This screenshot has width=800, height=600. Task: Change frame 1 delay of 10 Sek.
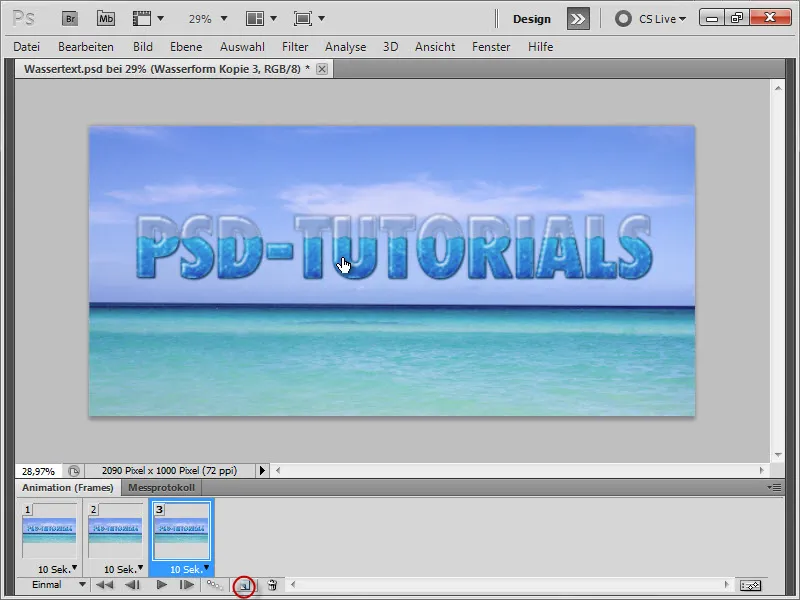pos(57,569)
